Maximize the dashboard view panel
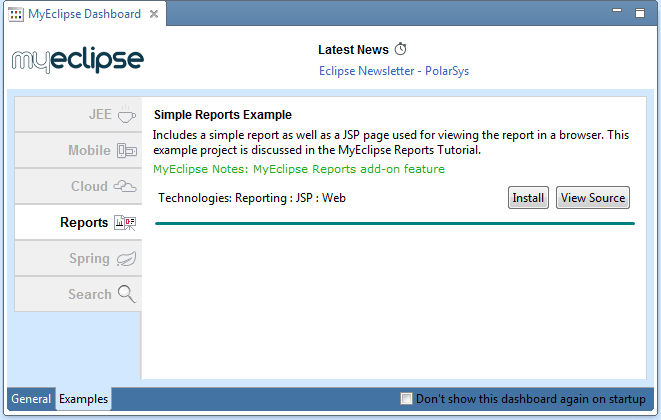The width and height of the screenshot is (661, 420). (639, 14)
